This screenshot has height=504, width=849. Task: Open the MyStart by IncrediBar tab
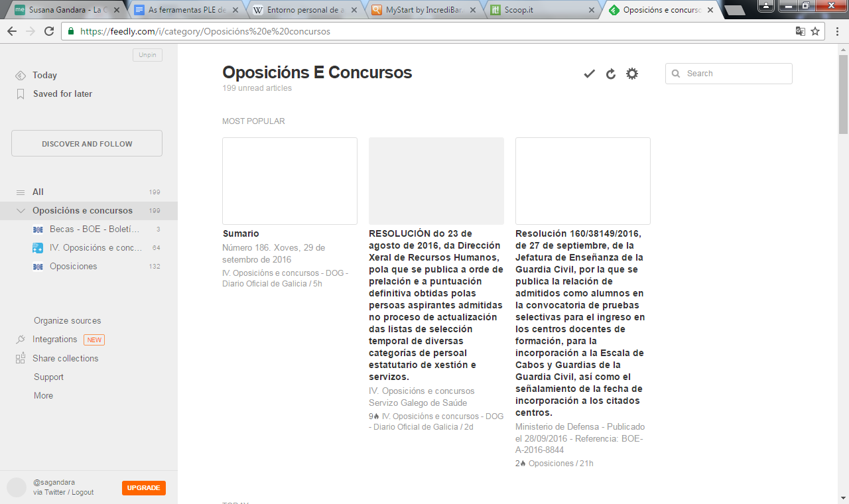423,10
